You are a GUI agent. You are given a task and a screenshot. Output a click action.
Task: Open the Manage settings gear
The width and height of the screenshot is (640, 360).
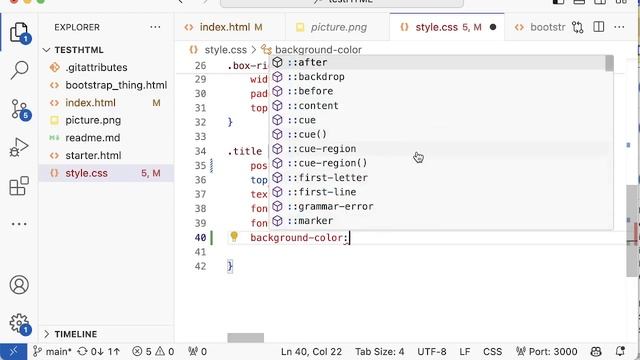coord(19,324)
